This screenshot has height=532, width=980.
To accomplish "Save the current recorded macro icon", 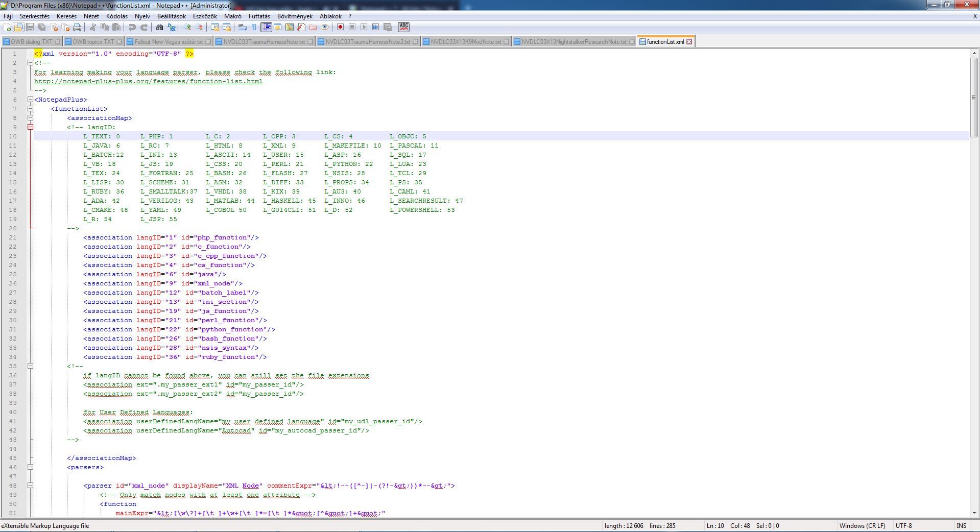I will pyautogui.click(x=388, y=27).
